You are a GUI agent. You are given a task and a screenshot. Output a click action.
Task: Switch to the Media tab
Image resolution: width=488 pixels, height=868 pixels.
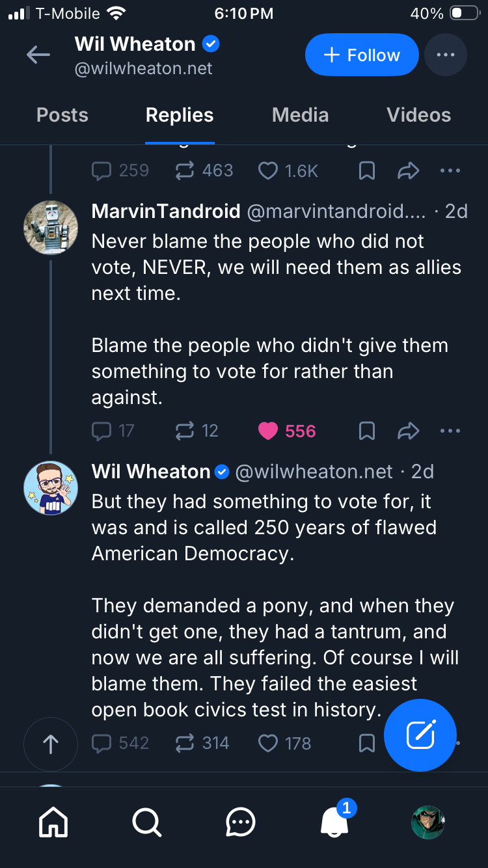300,115
